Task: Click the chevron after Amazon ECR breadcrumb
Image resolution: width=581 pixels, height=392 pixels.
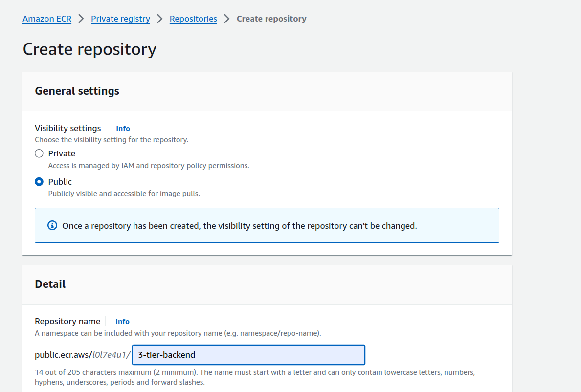Action: 81,19
